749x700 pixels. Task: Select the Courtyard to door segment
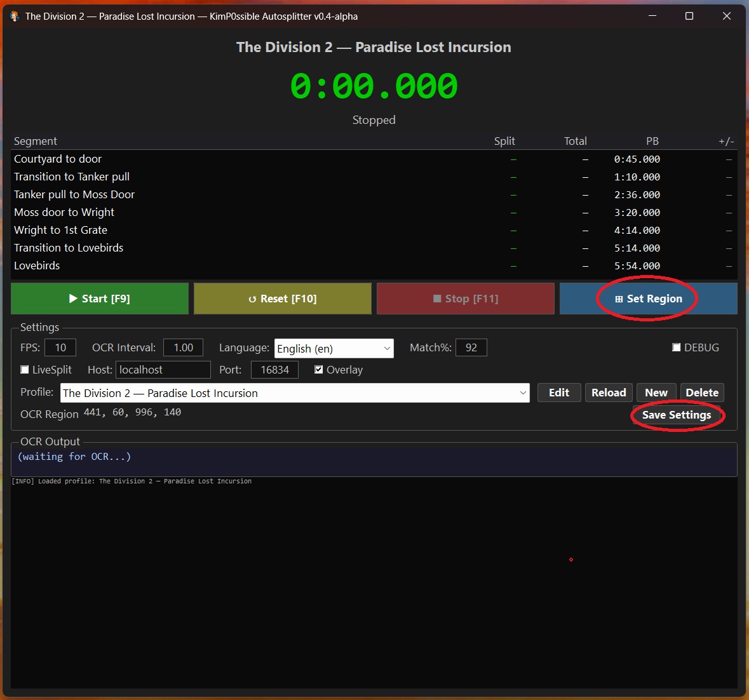pyautogui.click(x=374, y=159)
